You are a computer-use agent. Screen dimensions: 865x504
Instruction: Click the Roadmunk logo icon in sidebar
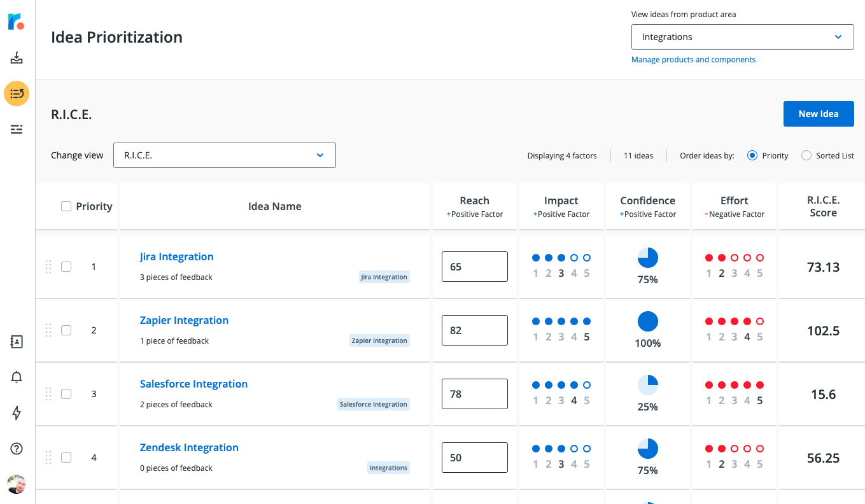[17, 22]
